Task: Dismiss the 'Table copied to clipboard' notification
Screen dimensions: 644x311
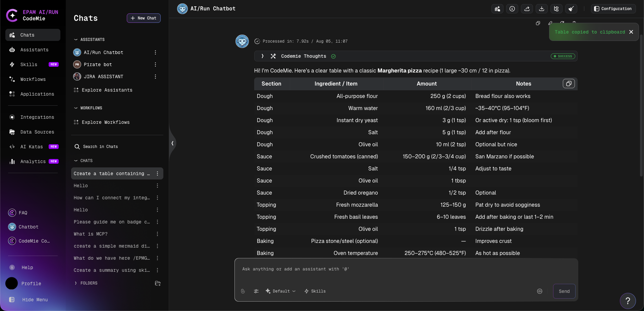Action: point(631,32)
